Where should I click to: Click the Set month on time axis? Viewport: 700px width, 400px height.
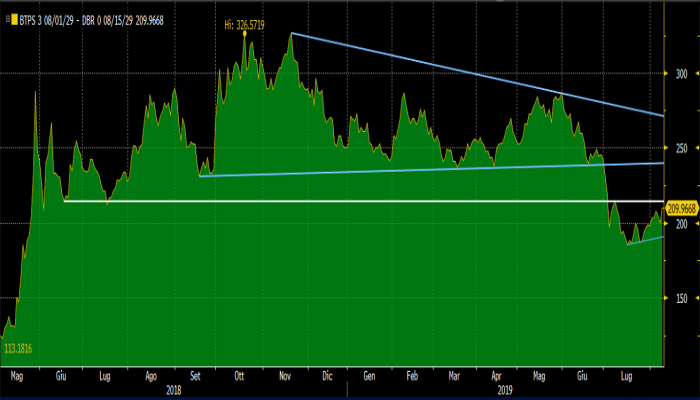(195, 378)
